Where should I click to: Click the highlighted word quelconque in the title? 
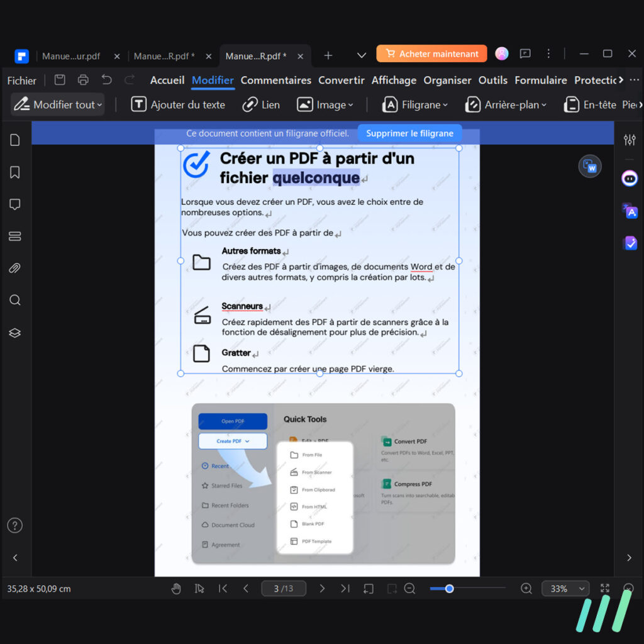point(316,177)
